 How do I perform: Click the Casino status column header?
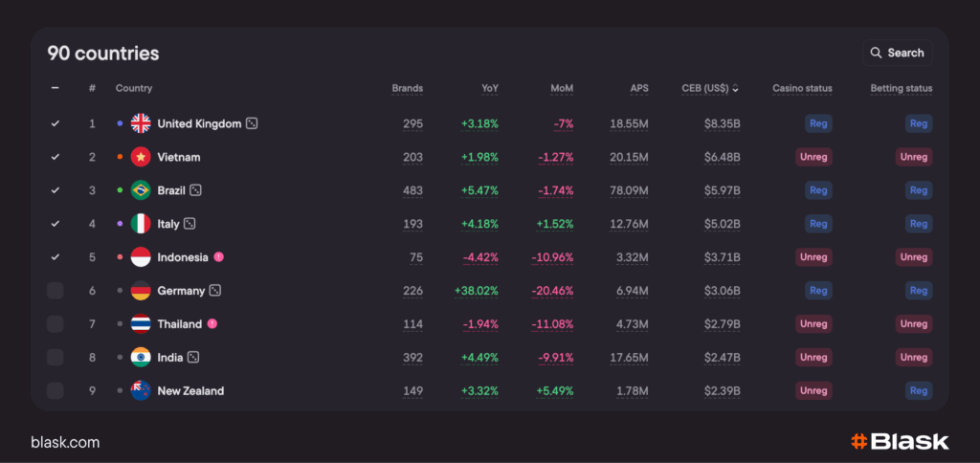tap(802, 89)
